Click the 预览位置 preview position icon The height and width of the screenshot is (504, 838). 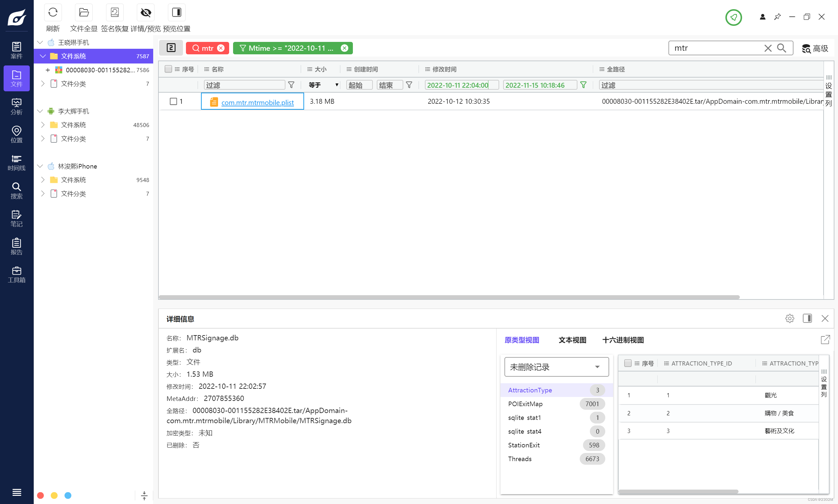point(177,13)
